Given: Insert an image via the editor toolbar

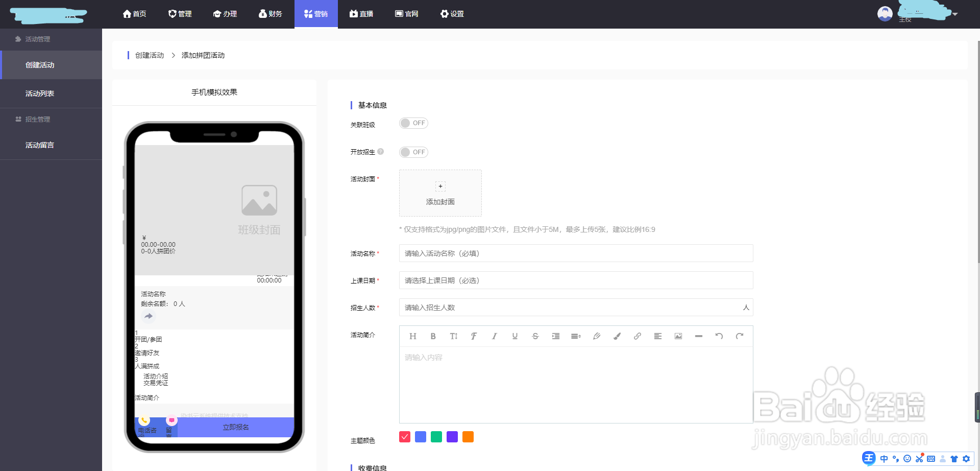Looking at the screenshot, I should pyautogui.click(x=678, y=336).
